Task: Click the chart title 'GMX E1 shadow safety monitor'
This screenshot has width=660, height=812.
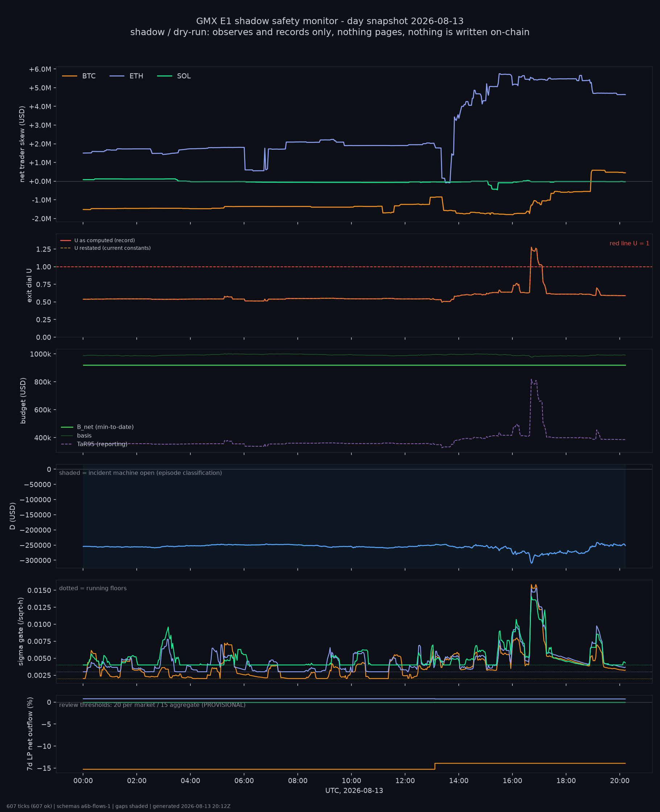Action: click(330, 21)
